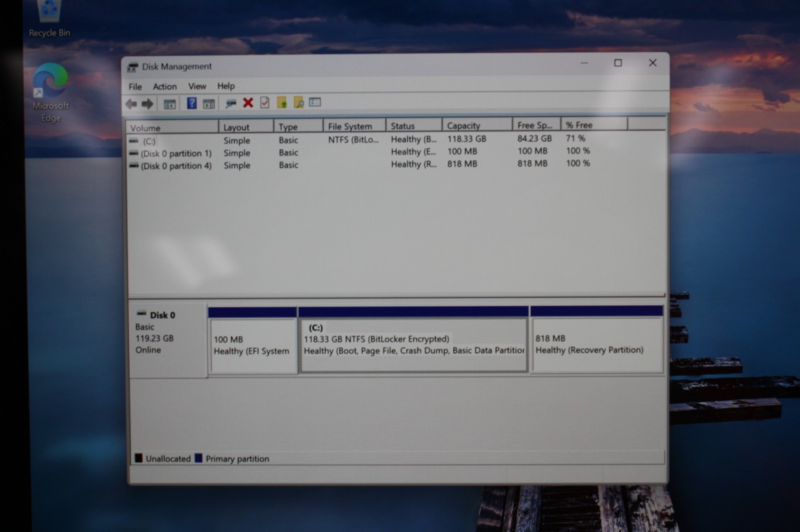Close the Disk Management window

tap(652, 62)
